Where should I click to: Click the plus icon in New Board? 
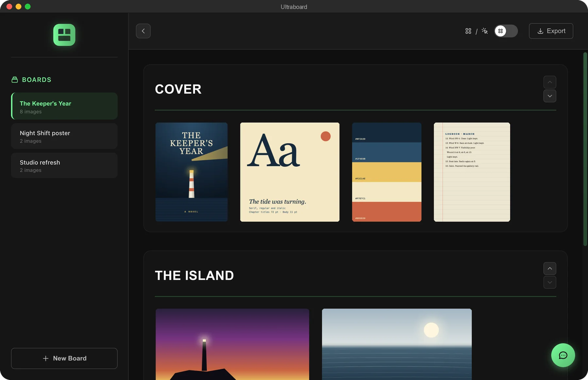pos(46,358)
